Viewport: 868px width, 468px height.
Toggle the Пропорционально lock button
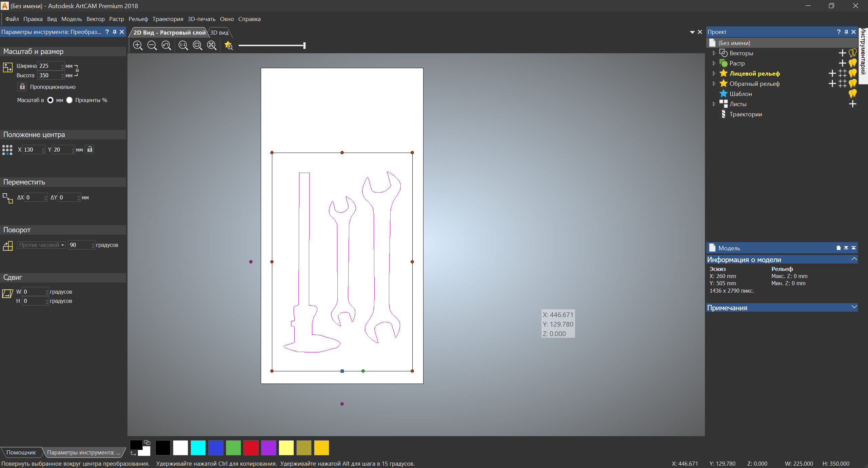pyautogui.click(x=22, y=87)
